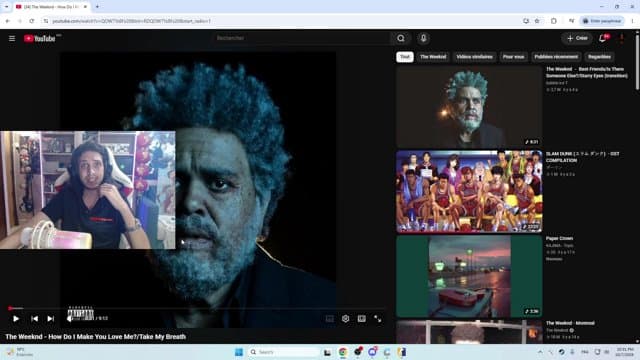Open the Paper Clown title link
This screenshot has height=360, width=640.
[x=559, y=238]
